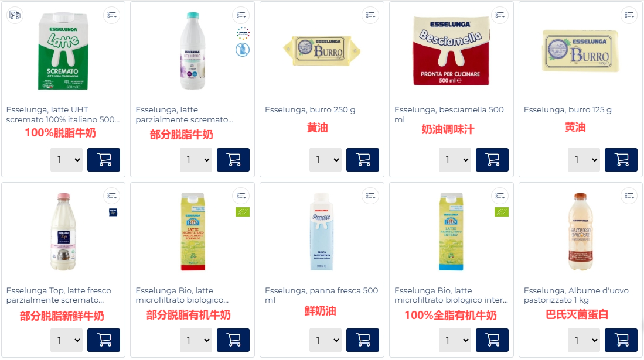Add panna fresca to shopping list icon
Image resolution: width=644 pixels, height=360 pixels.
pyautogui.click(x=370, y=196)
